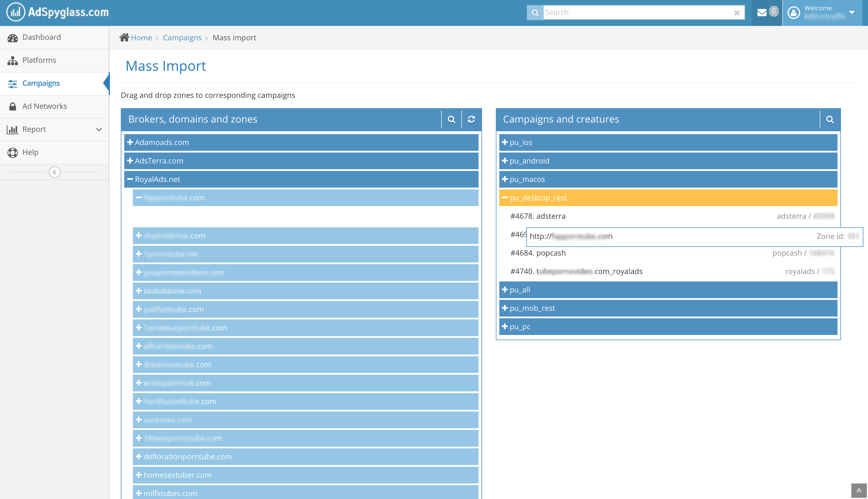Viewport: 868px width, 499px height.
Task: Clear the top search field with X
Action: click(x=737, y=13)
